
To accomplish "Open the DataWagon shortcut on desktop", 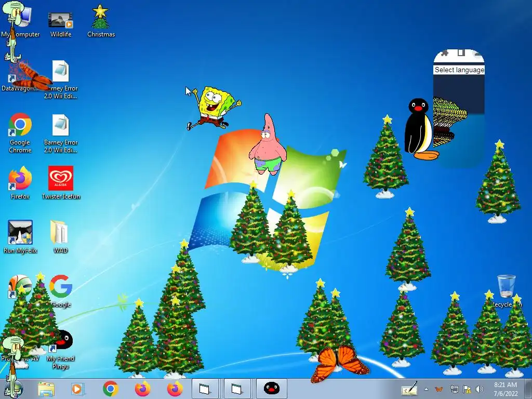I will [x=20, y=76].
